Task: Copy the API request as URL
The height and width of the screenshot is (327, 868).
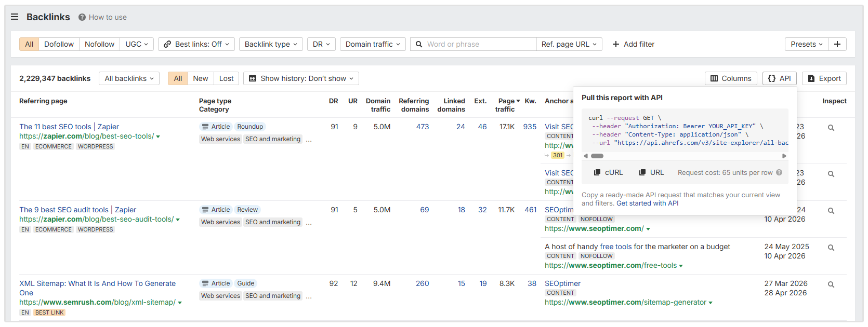Action: click(651, 172)
